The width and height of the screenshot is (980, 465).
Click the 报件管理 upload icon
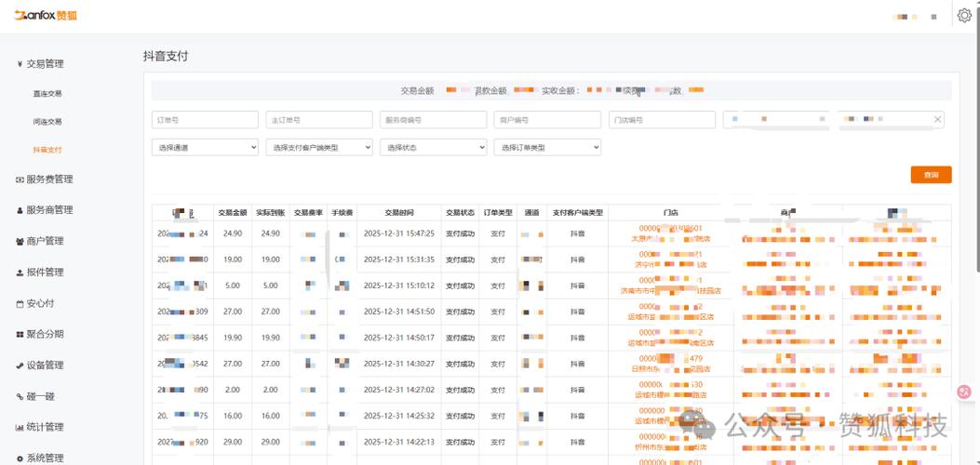20,272
